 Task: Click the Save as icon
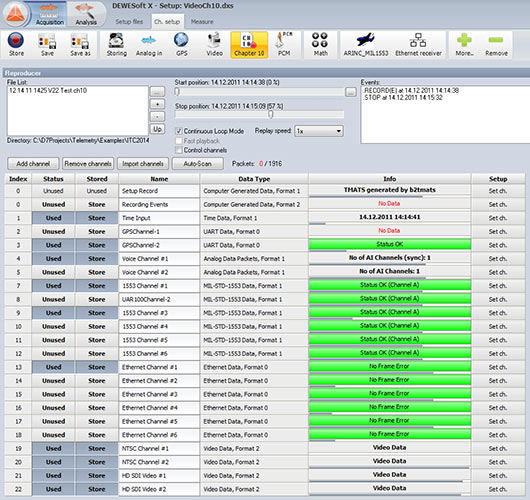click(80, 44)
